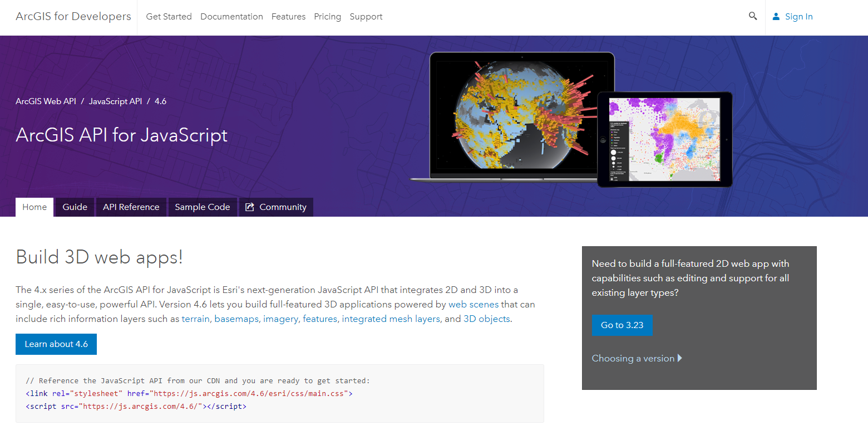Click the Learn about 4.6 button

[x=56, y=344]
